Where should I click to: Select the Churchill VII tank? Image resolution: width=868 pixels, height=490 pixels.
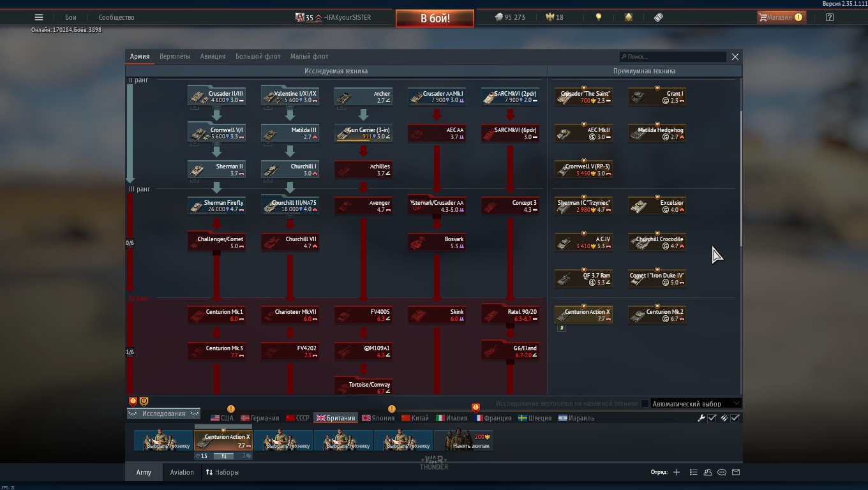(290, 242)
